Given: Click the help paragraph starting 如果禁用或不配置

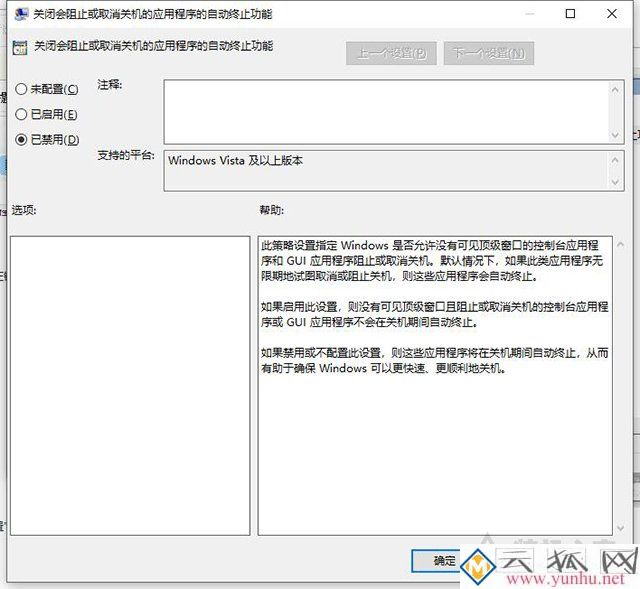Looking at the screenshot, I should [x=435, y=360].
